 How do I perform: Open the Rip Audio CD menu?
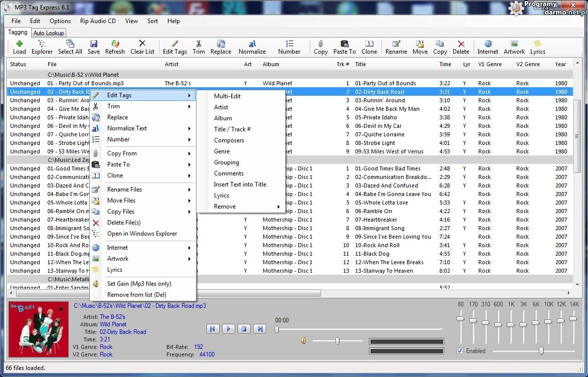click(x=98, y=21)
